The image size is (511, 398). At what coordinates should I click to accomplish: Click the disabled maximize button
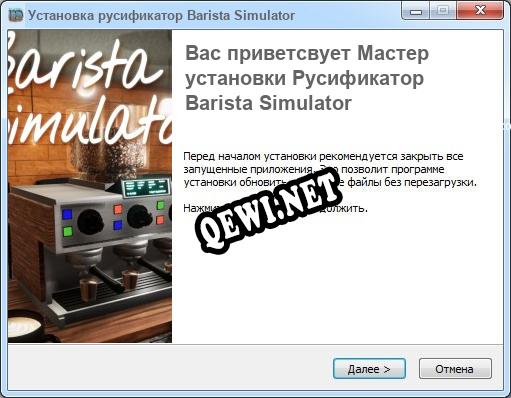click(x=443, y=11)
